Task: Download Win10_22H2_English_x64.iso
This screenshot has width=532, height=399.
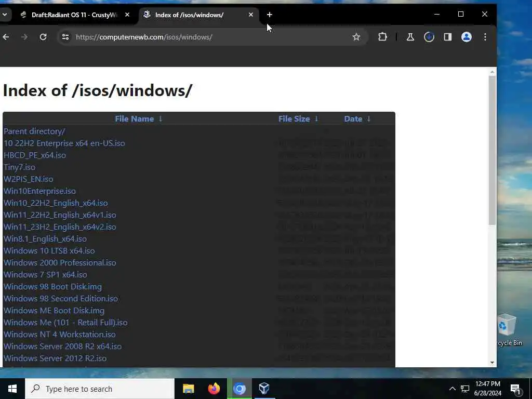Action: point(56,203)
